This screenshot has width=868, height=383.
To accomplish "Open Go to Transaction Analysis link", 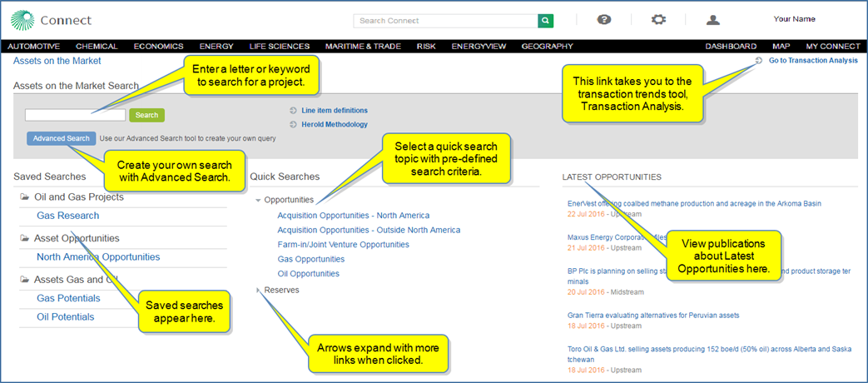I will click(x=813, y=61).
